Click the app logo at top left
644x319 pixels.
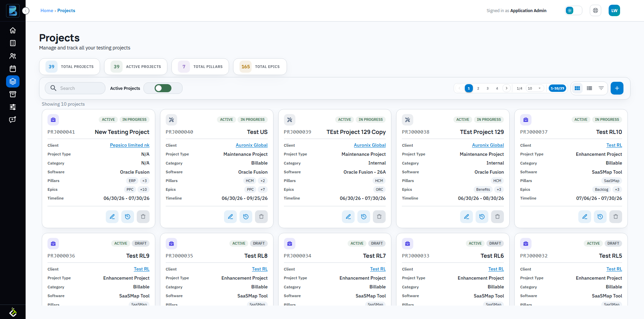pos(13,11)
